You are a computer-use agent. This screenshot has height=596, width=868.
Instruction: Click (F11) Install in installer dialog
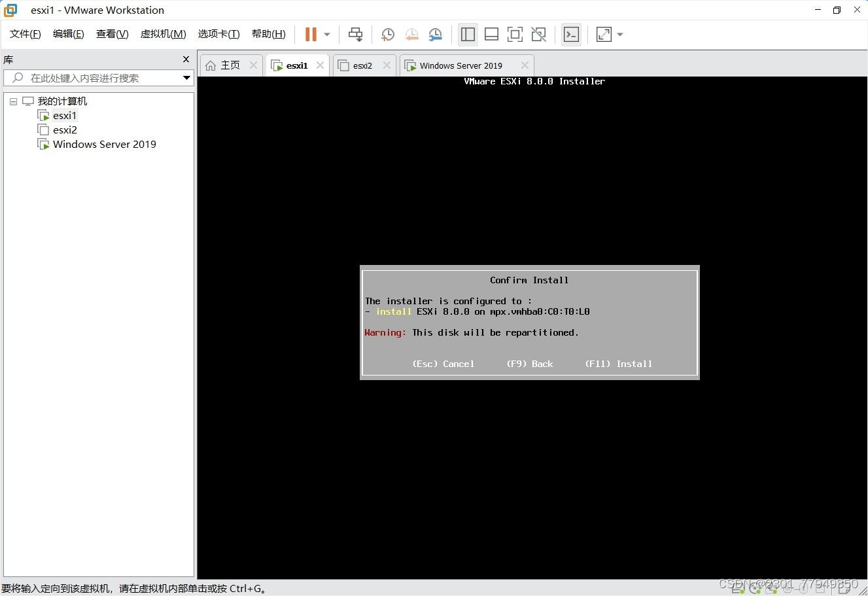(x=619, y=364)
